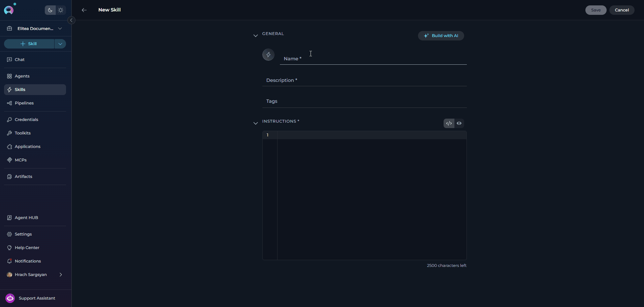Open Pipelines in sidebar

pyautogui.click(x=35, y=103)
